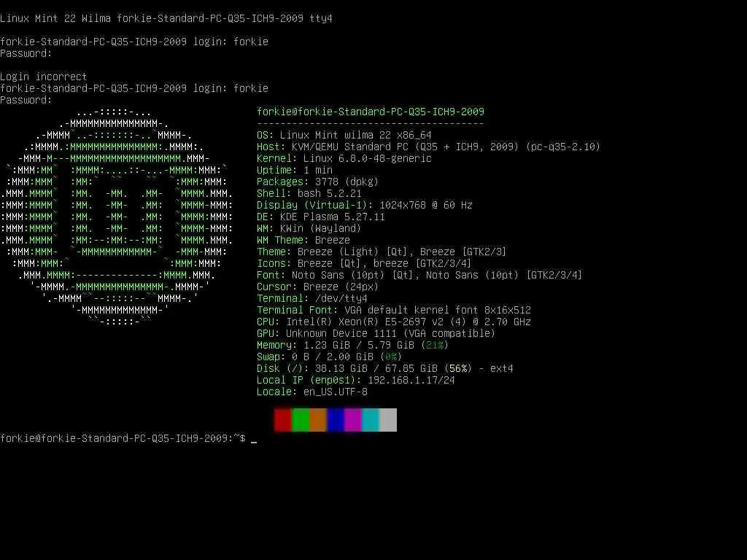
Task: Click the 'Memory: 1.23 GiB / 5.79 GiB' line
Action: pyautogui.click(x=352, y=345)
